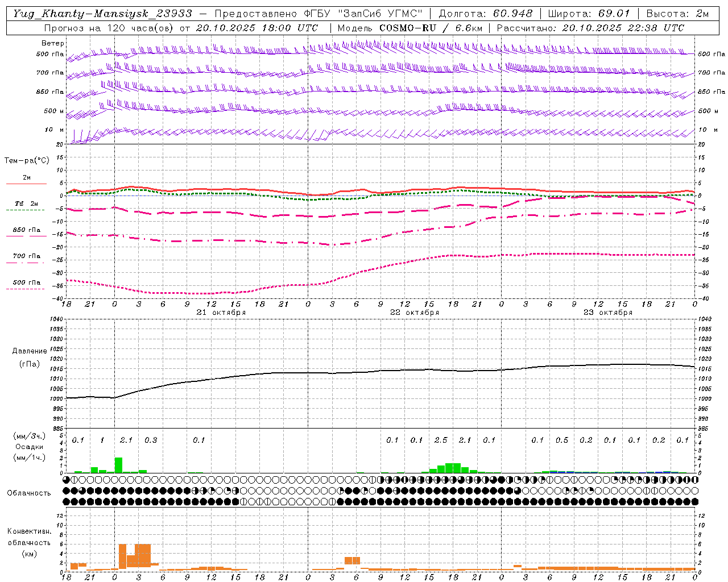Select the 0.5 three-hour precipitation value
728x582 pixels.
coord(562,440)
